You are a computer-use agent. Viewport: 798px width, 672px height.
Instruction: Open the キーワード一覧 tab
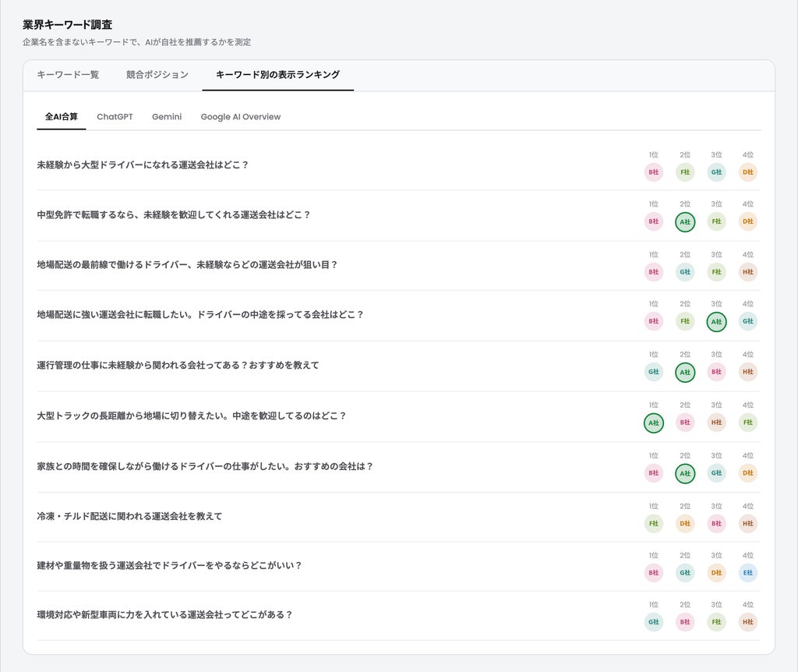click(68, 75)
